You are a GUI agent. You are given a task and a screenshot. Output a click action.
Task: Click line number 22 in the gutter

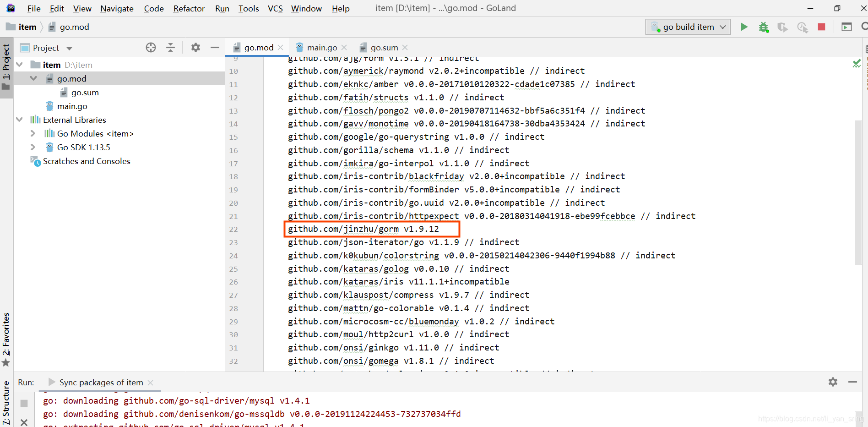(233, 230)
